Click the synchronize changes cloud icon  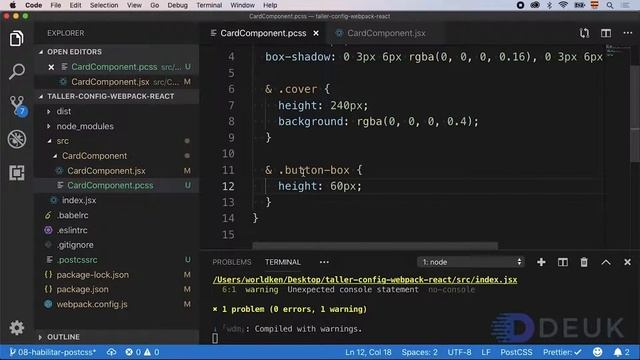[111, 352]
